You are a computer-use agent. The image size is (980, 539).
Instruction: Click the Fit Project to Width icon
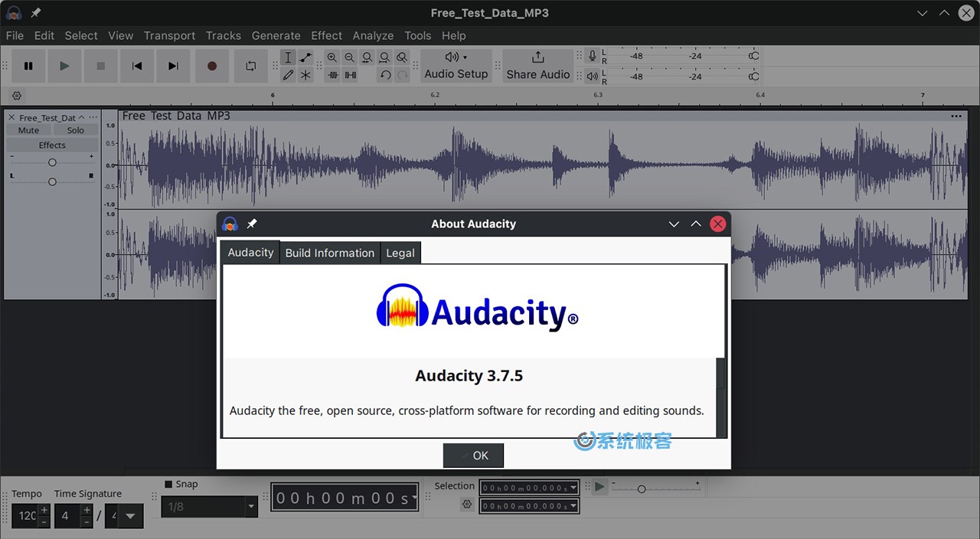(384, 57)
